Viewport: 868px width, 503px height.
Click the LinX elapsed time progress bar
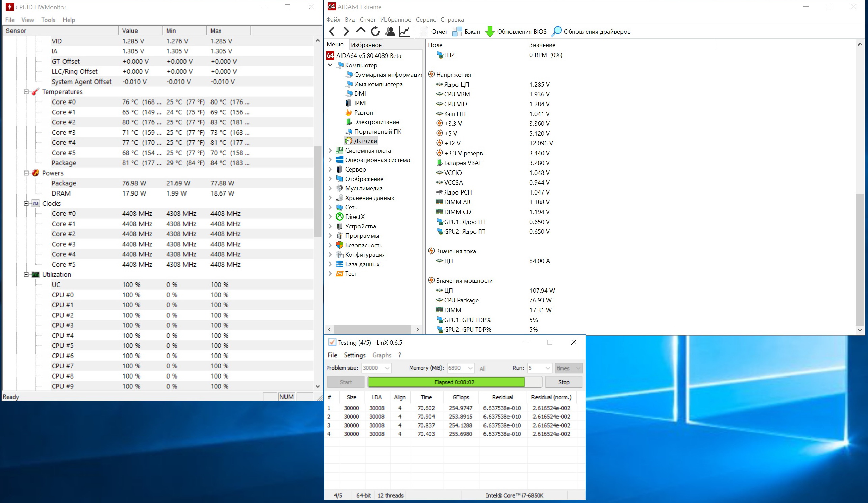454,382
